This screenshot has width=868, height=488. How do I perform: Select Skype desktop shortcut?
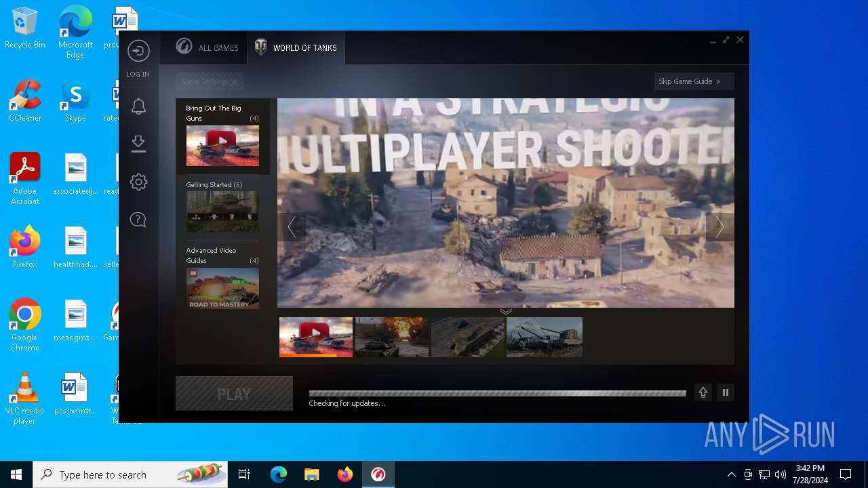click(x=75, y=100)
